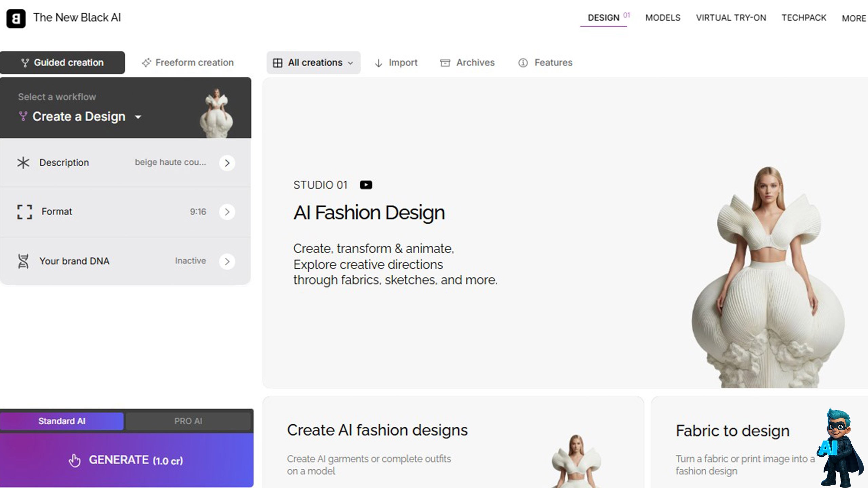Click the Import button label
868x488 pixels.
click(403, 63)
